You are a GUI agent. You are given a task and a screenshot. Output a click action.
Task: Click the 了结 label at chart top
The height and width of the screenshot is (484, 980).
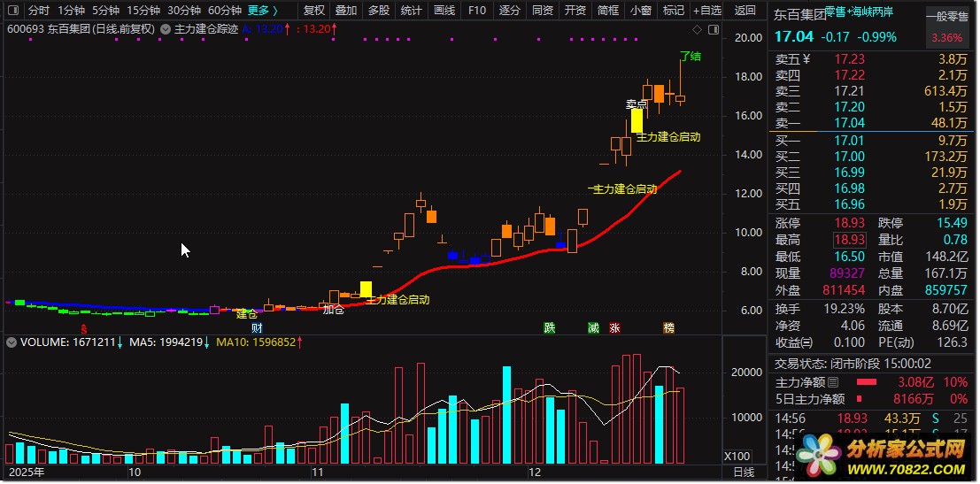click(691, 57)
